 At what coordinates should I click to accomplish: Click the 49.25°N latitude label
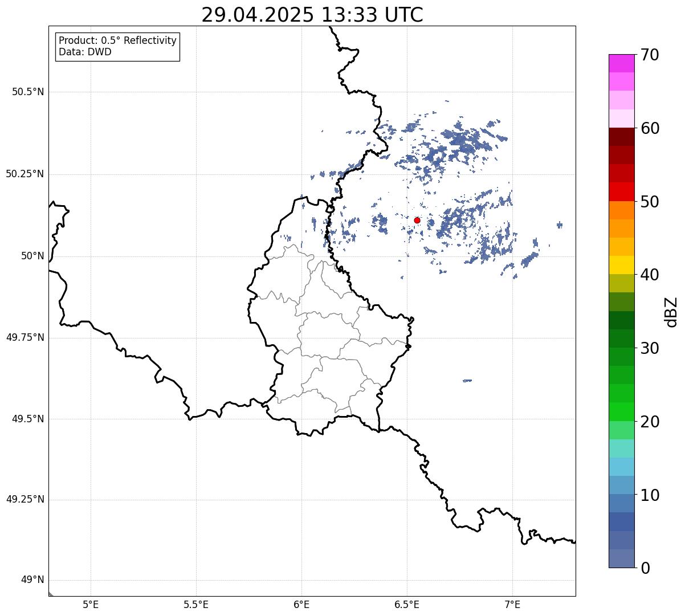pos(25,500)
